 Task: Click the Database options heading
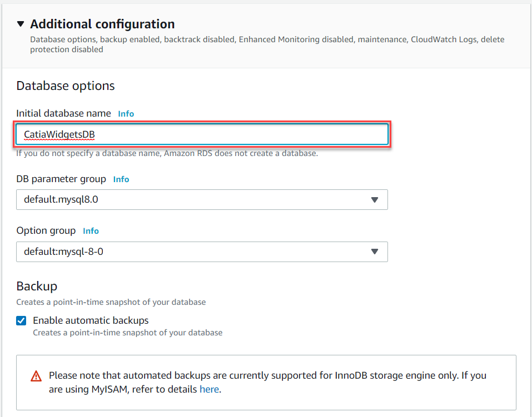[66, 86]
